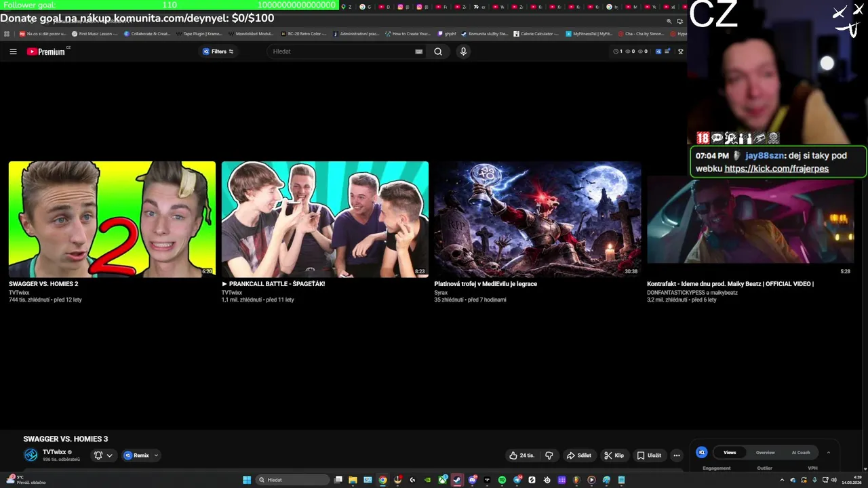Switch to the AI Coach tab
The width and height of the screenshot is (868, 488).
(801, 452)
